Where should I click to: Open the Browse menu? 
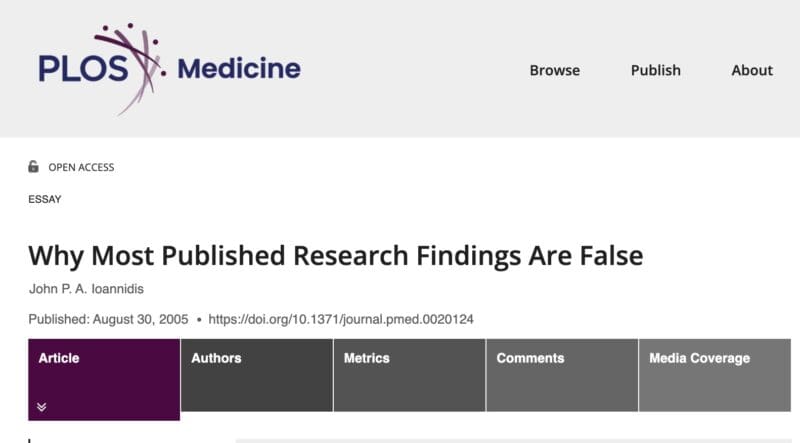click(554, 70)
